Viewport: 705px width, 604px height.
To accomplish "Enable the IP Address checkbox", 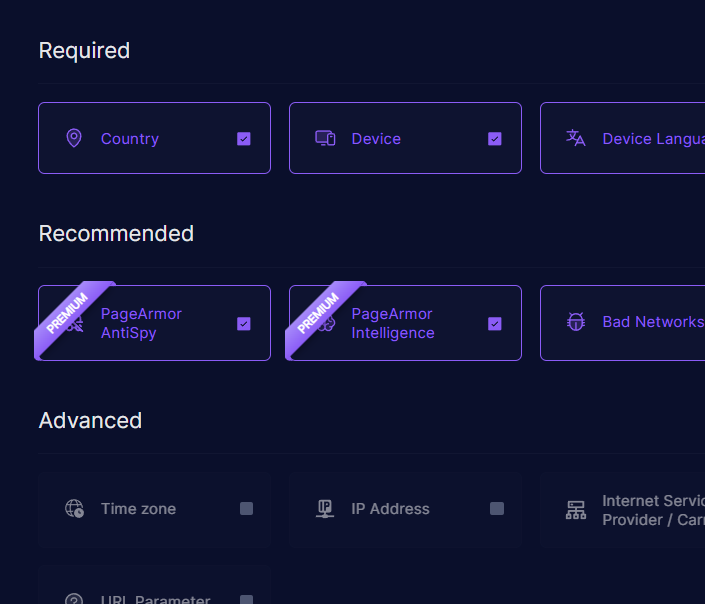I will (497, 509).
